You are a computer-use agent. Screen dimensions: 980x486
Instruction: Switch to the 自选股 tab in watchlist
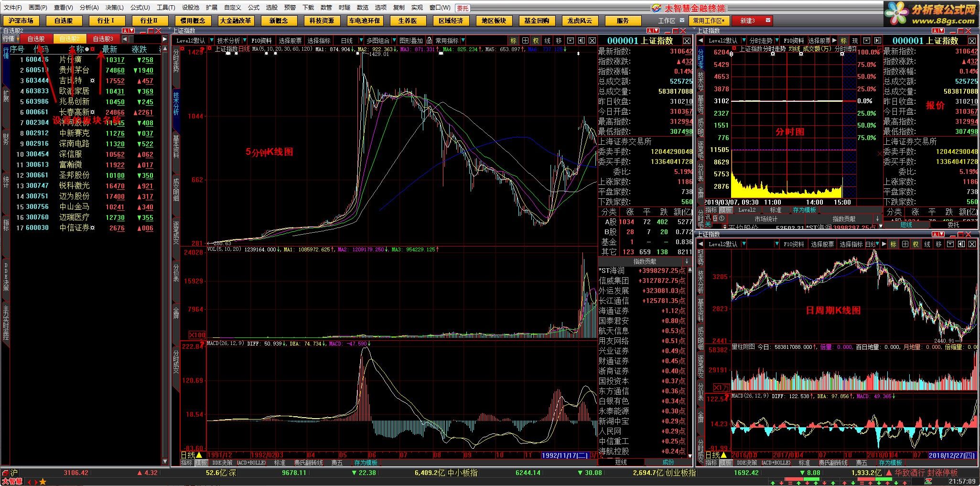[36, 39]
